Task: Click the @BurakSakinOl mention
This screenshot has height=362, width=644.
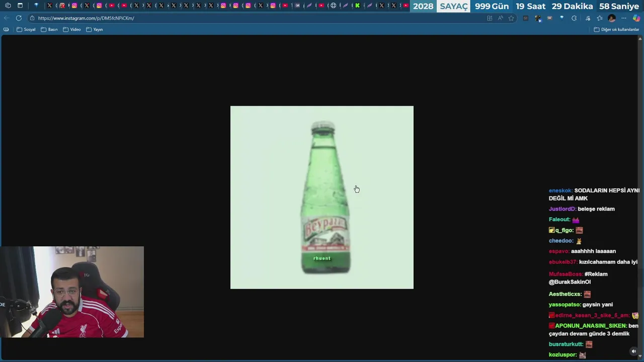Action: coord(570,282)
